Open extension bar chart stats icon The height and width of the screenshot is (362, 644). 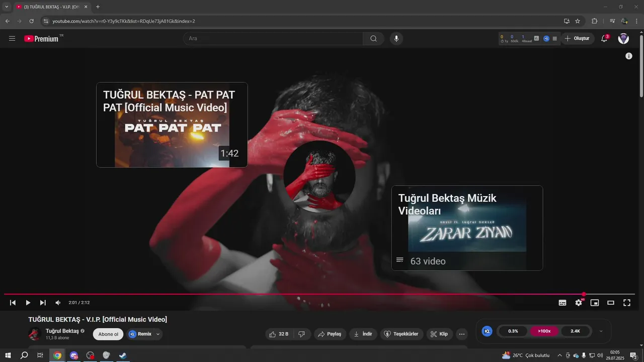[x=536, y=38]
